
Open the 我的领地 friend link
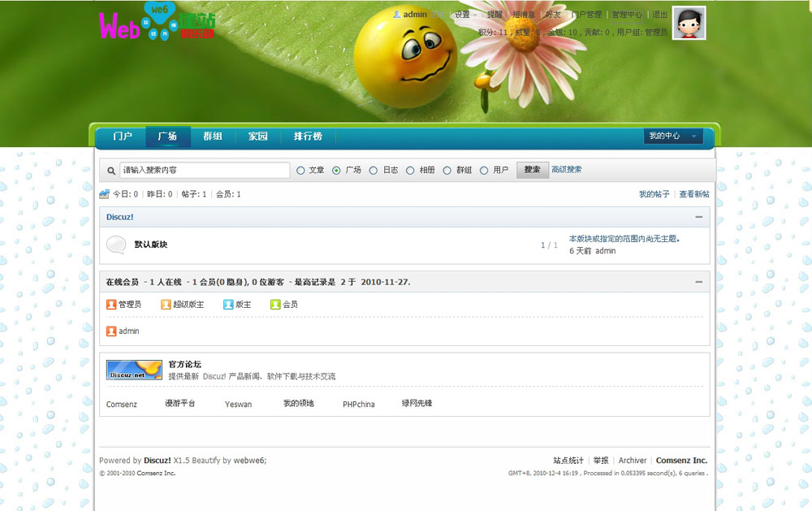298,403
